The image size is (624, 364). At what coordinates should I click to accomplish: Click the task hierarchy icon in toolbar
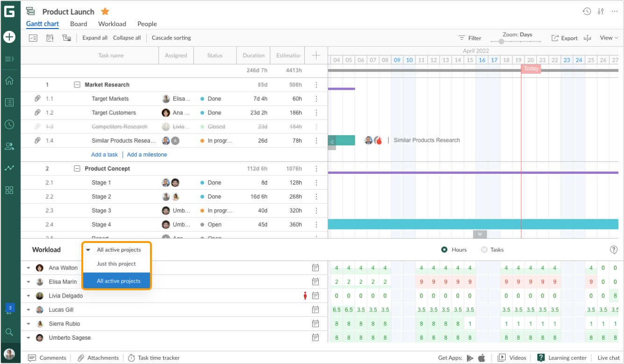click(x=67, y=38)
